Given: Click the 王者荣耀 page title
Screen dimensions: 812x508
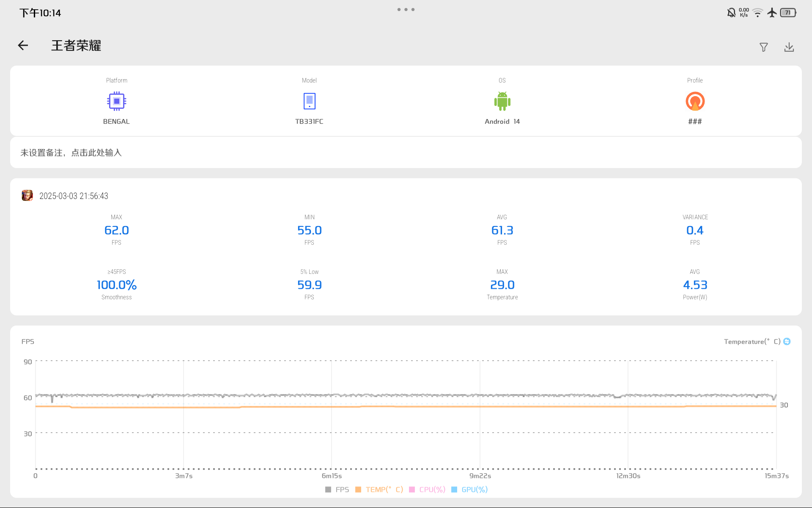Looking at the screenshot, I should pos(76,46).
